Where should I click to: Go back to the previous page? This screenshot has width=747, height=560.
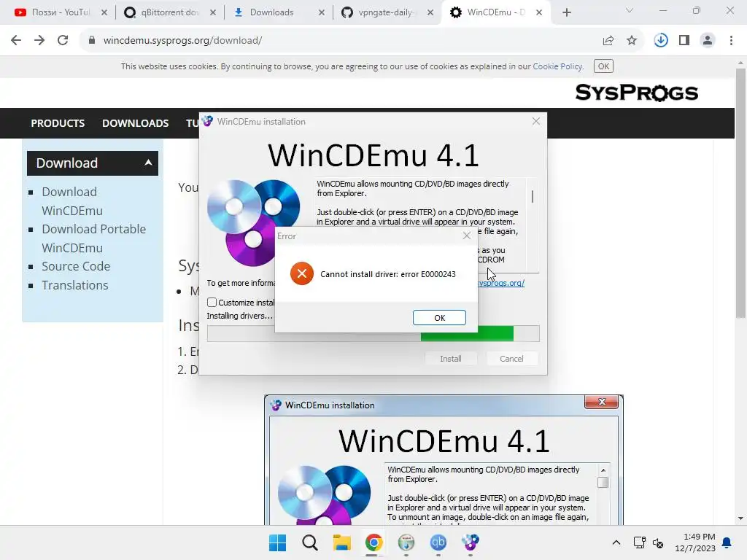pos(16,41)
